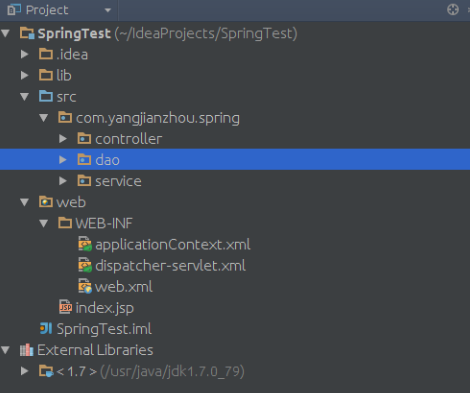470x393 pixels.
Task: Select applicationContext.xml file name
Action: [x=173, y=245]
